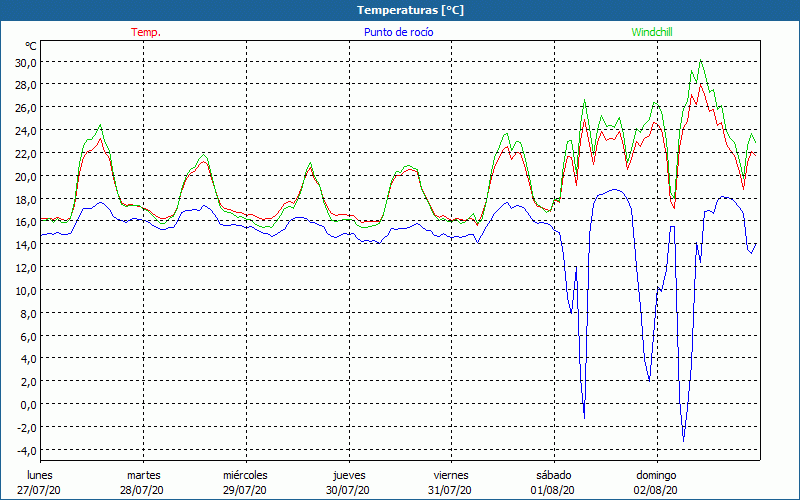Click the '18,0' y-axis value
The width and height of the screenshot is (800, 500).
pos(26,199)
